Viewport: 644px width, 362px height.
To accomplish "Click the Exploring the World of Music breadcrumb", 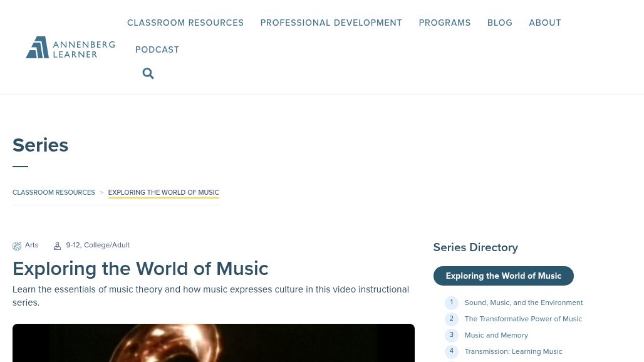I will tap(164, 192).
